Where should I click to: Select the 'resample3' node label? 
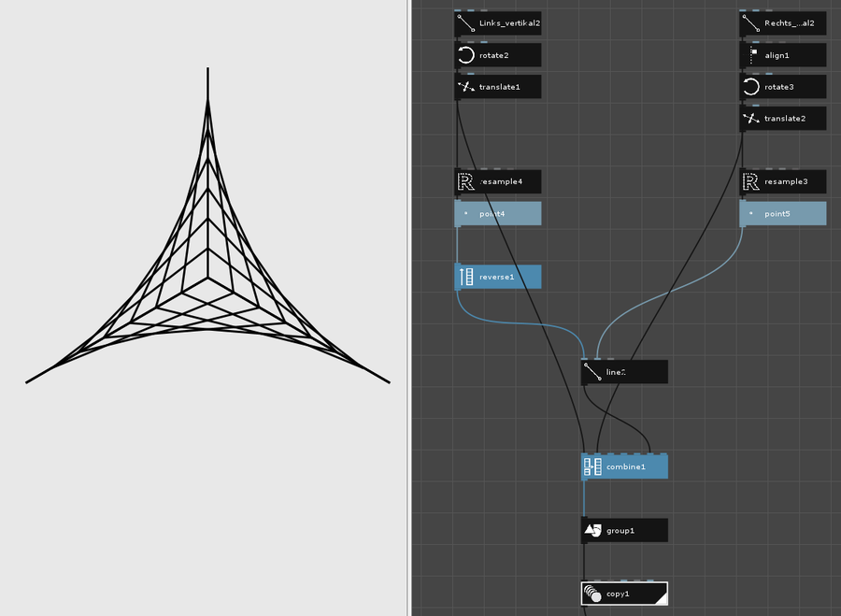pos(786,181)
